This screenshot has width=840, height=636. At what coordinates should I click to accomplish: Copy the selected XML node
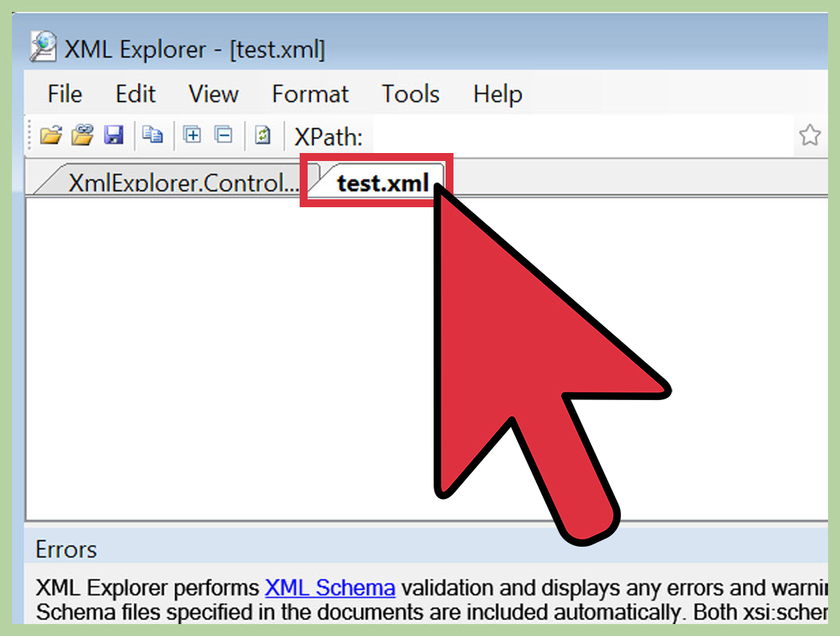pos(152,135)
